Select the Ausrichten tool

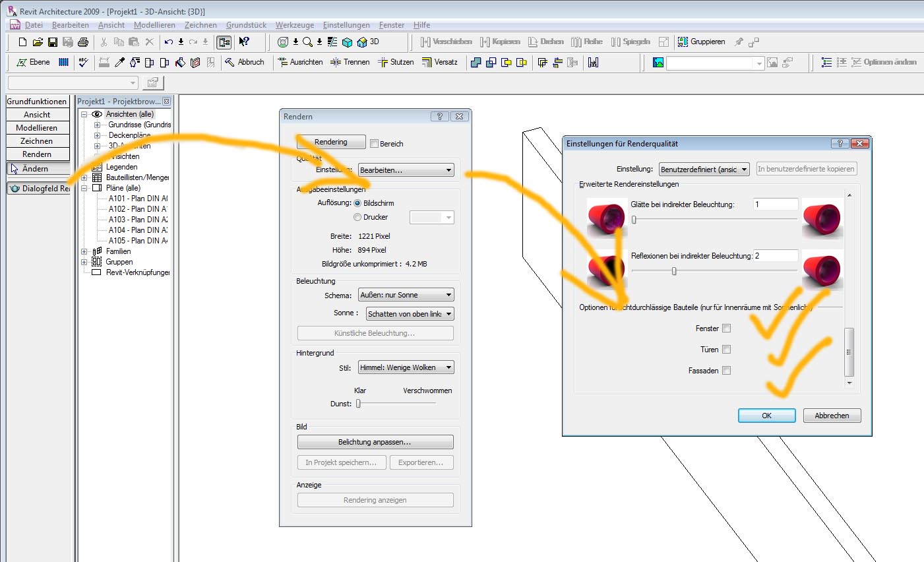pos(300,62)
